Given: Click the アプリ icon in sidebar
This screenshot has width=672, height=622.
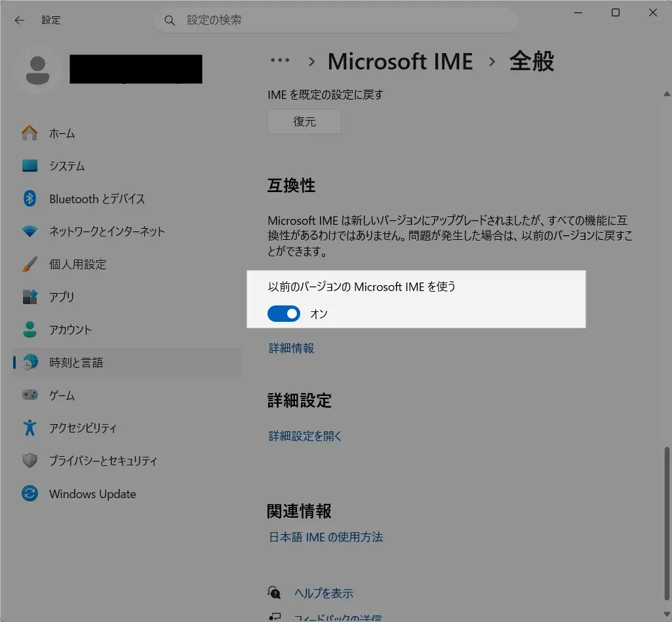Looking at the screenshot, I should (x=30, y=297).
